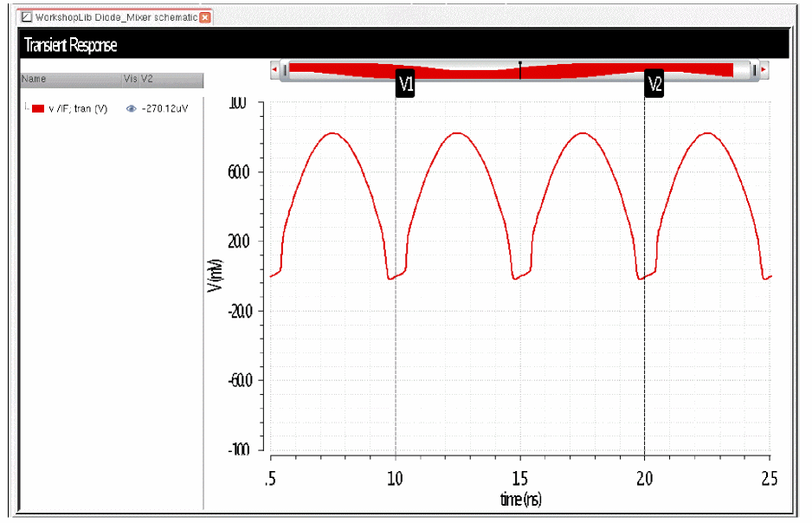This screenshot has width=812, height=523.
Task: Click the -60.0 y-axis tick label
Action: (x=240, y=381)
